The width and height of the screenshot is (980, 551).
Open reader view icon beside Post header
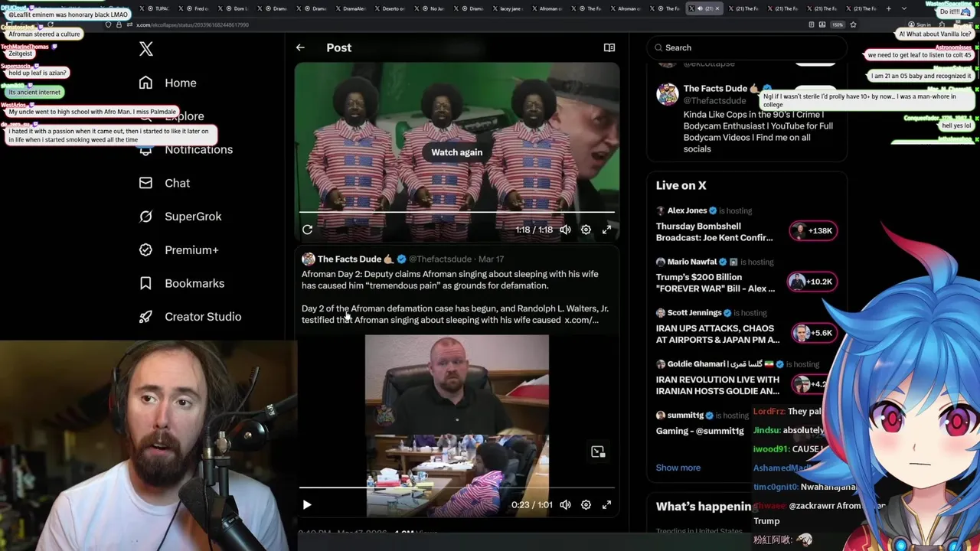coord(609,47)
